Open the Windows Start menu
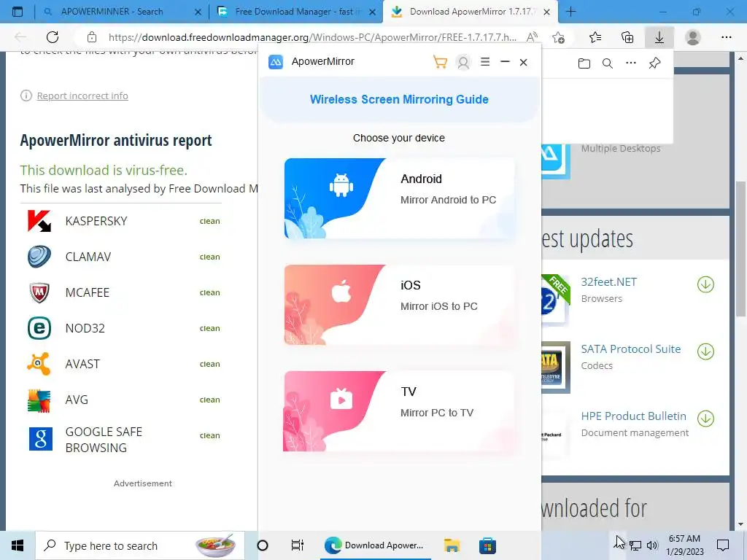This screenshot has height=560, width=747. point(18,545)
